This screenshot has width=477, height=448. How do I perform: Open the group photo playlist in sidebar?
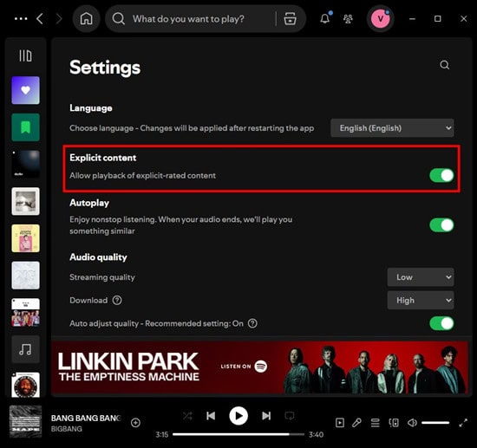point(25,313)
